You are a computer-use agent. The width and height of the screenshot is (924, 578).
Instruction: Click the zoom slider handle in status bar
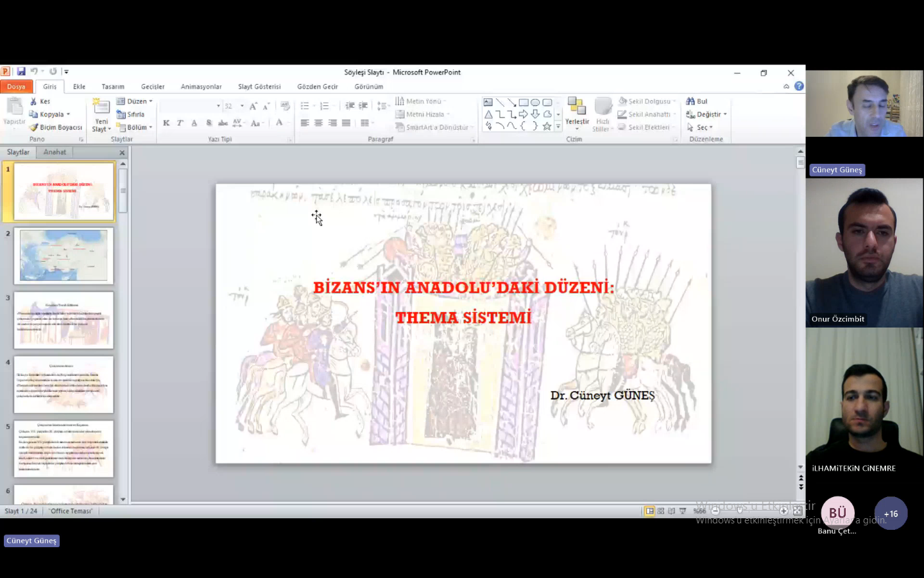(739, 511)
